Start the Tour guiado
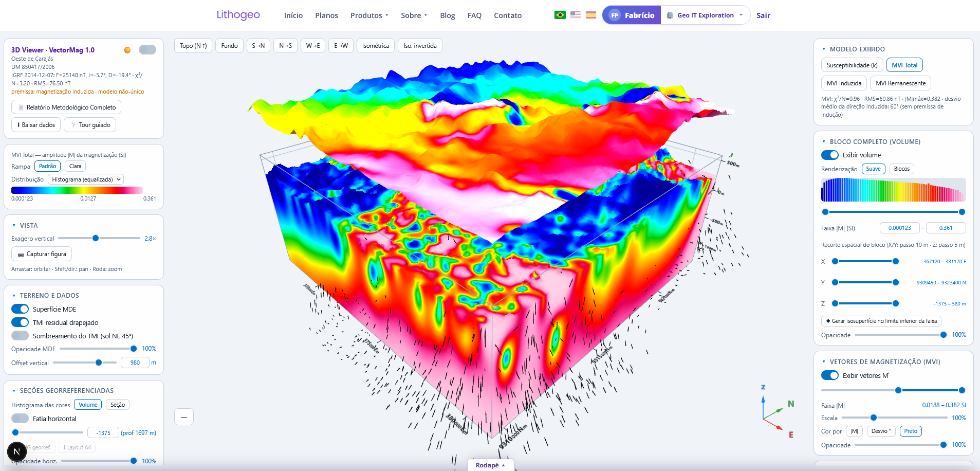 [x=90, y=125]
